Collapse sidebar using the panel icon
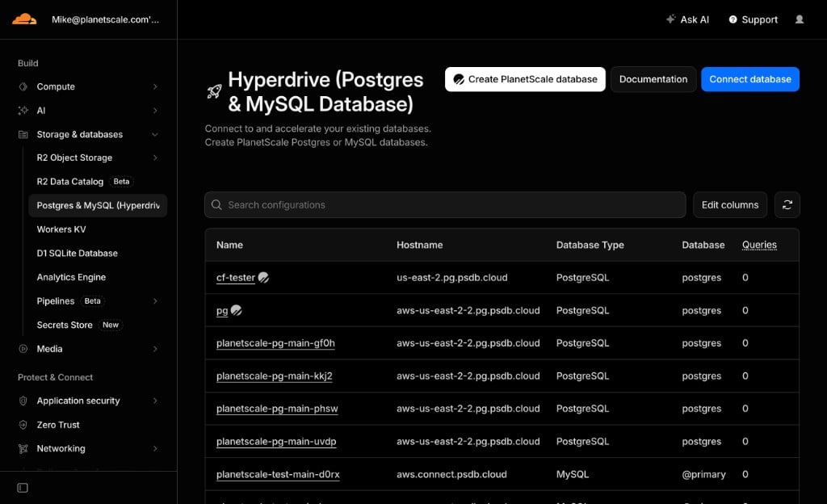 tap(23, 488)
